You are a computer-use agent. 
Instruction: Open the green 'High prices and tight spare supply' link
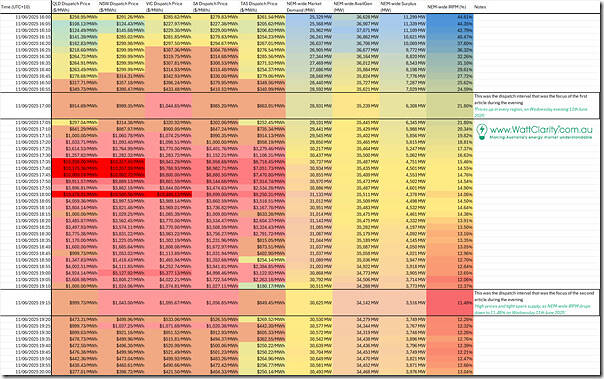pyautogui.click(x=532, y=309)
